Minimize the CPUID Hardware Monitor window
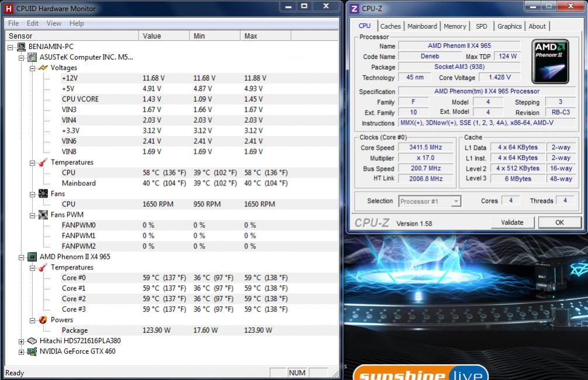This screenshot has height=380, width=588. [x=288, y=7]
